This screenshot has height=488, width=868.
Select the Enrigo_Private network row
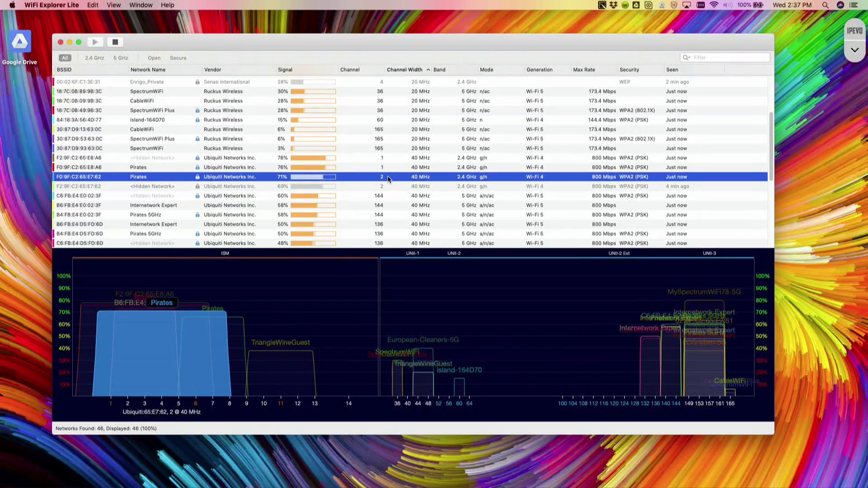click(x=410, y=82)
